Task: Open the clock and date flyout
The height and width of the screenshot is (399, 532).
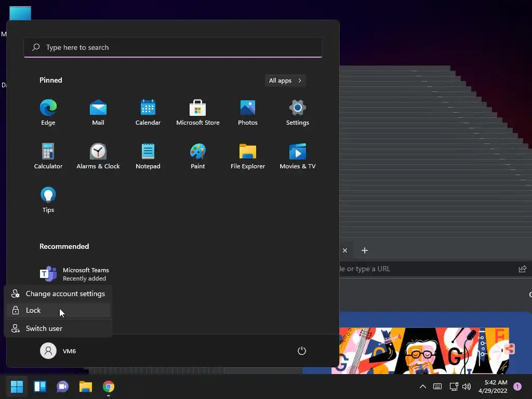Action: tap(493, 387)
